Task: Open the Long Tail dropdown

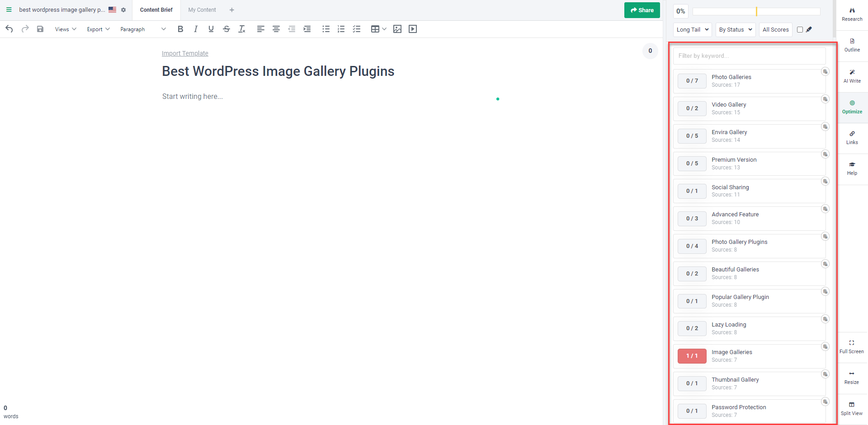Action: (692, 29)
